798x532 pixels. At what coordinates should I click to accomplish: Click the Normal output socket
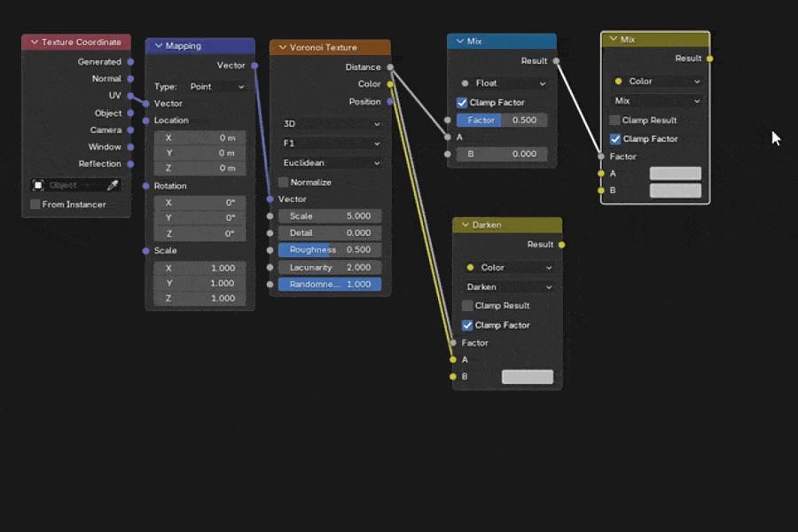tap(131, 79)
